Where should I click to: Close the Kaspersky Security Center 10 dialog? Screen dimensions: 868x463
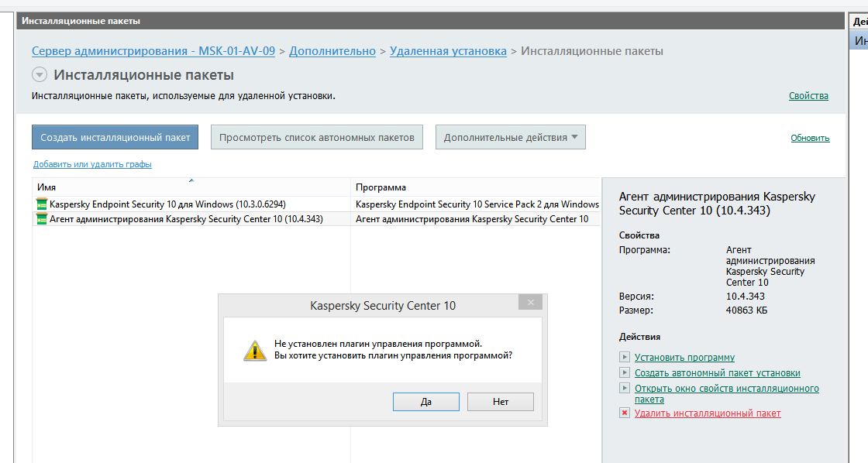[x=530, y=302]
